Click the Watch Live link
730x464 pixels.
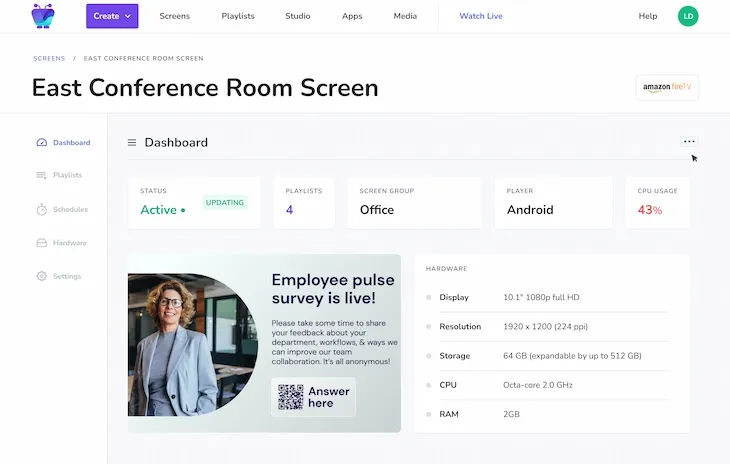pos(481,16)
